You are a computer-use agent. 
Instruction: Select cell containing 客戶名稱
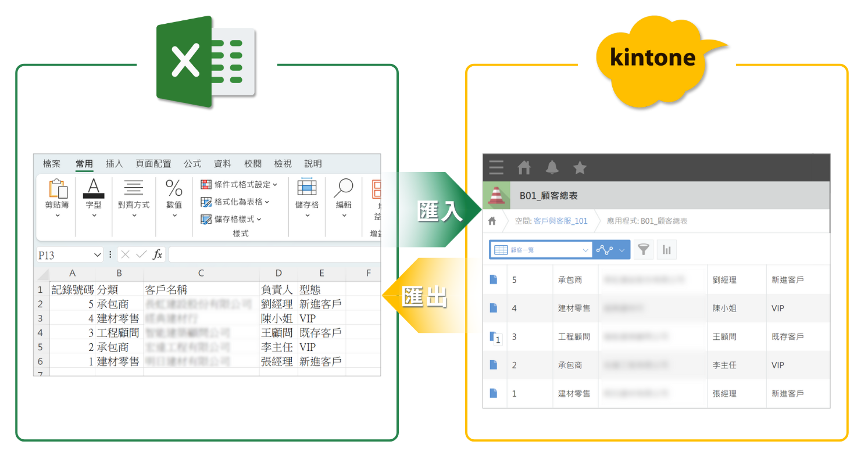point(201,289)
